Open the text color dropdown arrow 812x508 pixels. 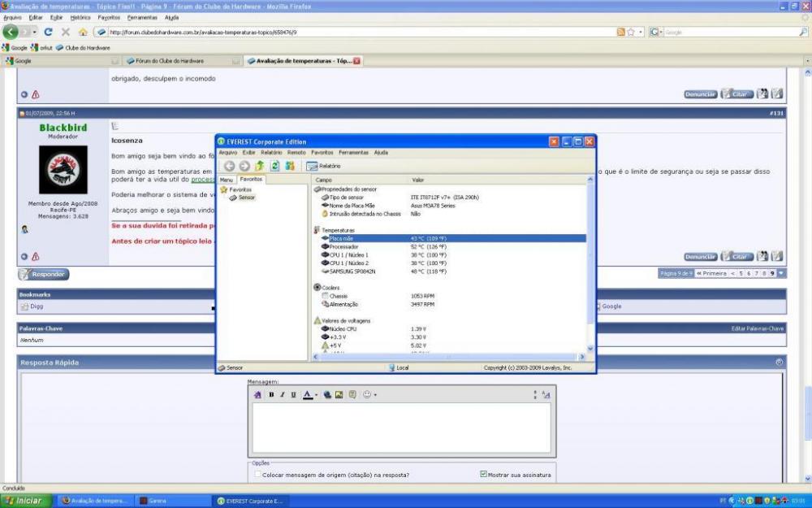(316, 395)
